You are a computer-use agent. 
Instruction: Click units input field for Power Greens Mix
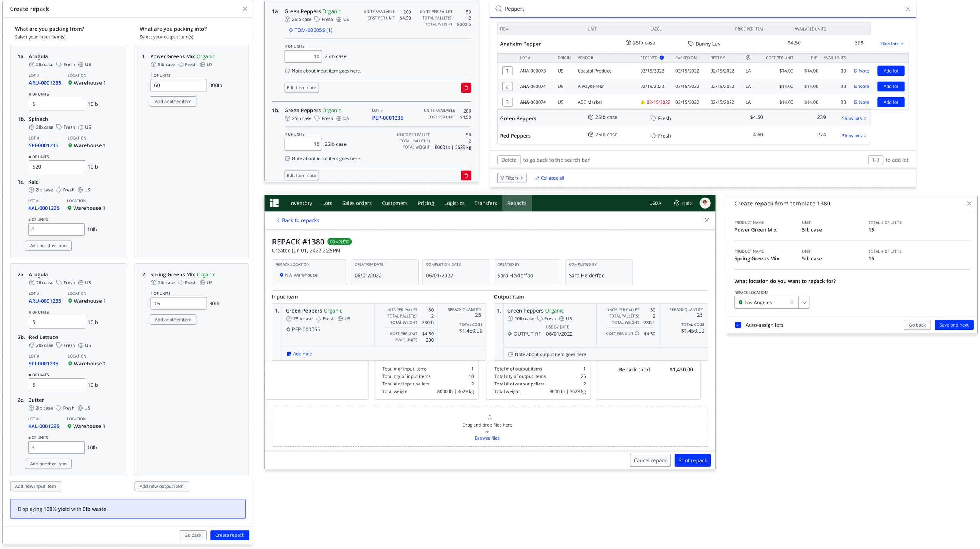pos(178,85)
